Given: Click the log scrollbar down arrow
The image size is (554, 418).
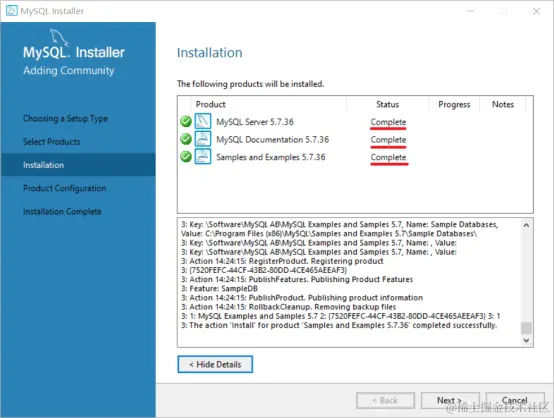Looking at the screenshot, I should pos(526,340).
